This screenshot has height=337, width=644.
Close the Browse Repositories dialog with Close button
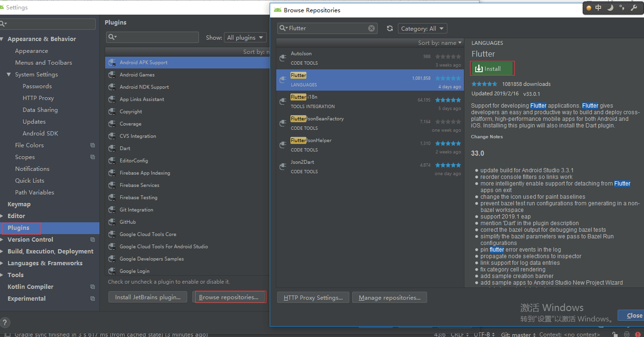631,316
